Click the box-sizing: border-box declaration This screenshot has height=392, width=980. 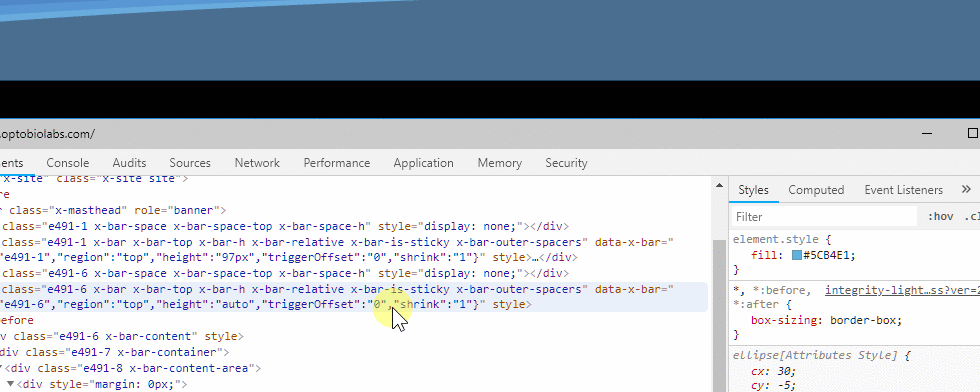click(827, 320)
